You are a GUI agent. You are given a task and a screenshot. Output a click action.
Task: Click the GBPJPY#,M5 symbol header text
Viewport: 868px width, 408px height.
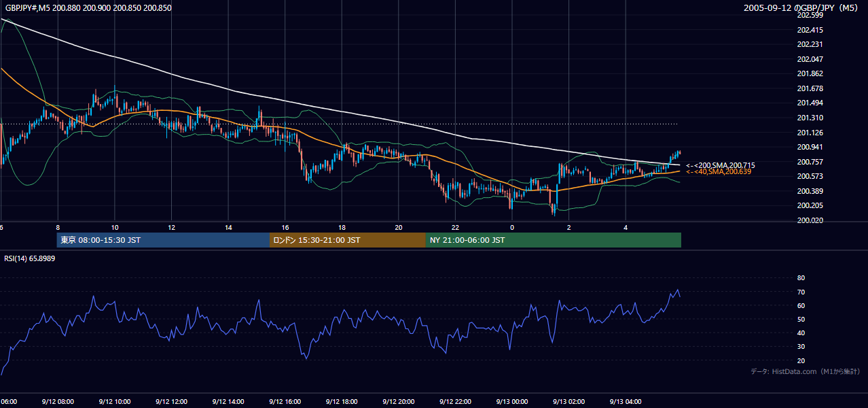[88, 8]
